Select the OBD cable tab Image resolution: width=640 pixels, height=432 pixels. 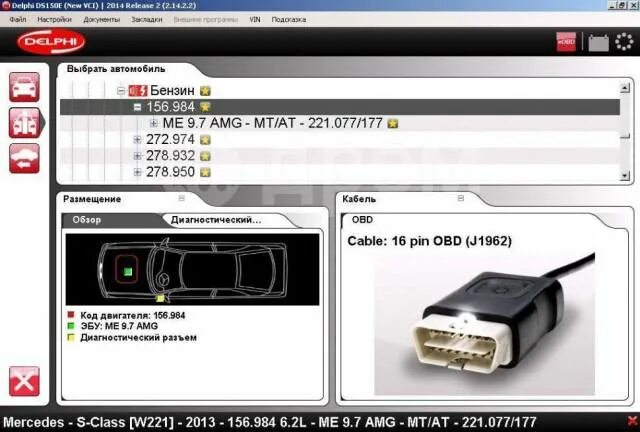click(x=362, y=220)
